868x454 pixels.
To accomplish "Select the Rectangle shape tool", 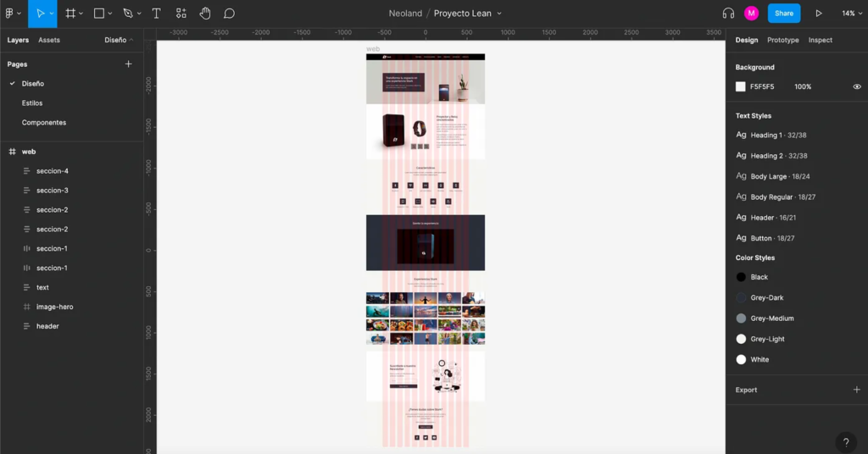I will (99, 14).
